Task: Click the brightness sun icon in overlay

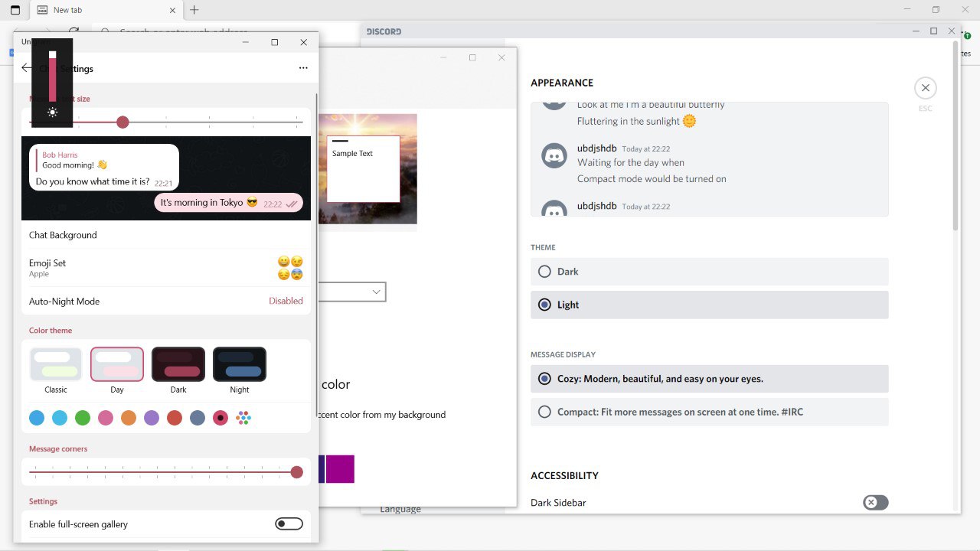Action: tap(52, 112)
